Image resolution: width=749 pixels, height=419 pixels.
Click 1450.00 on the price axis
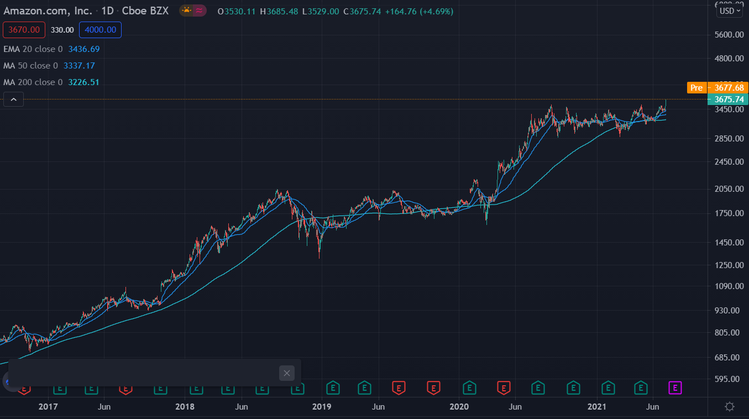coord(729,243)
